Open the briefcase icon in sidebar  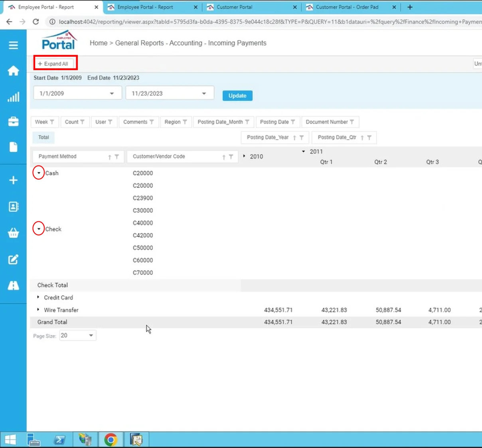(x=13, y=121)
